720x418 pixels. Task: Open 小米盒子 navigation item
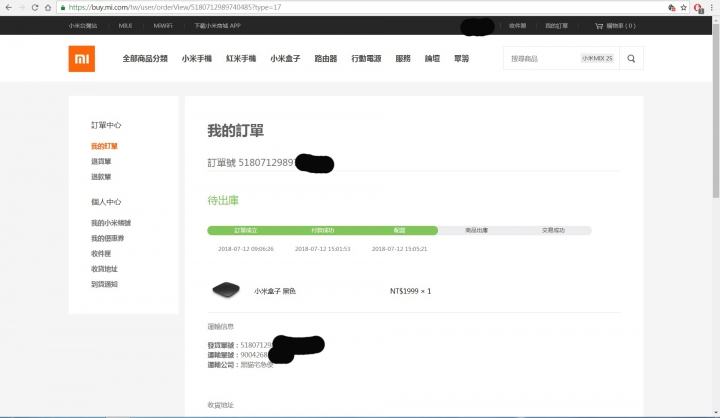(x=285, y=58)
